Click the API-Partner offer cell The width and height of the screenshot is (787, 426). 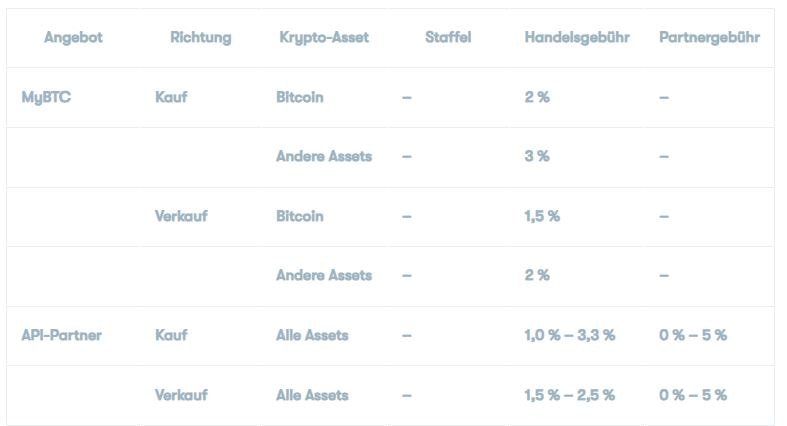coord(62,335)
